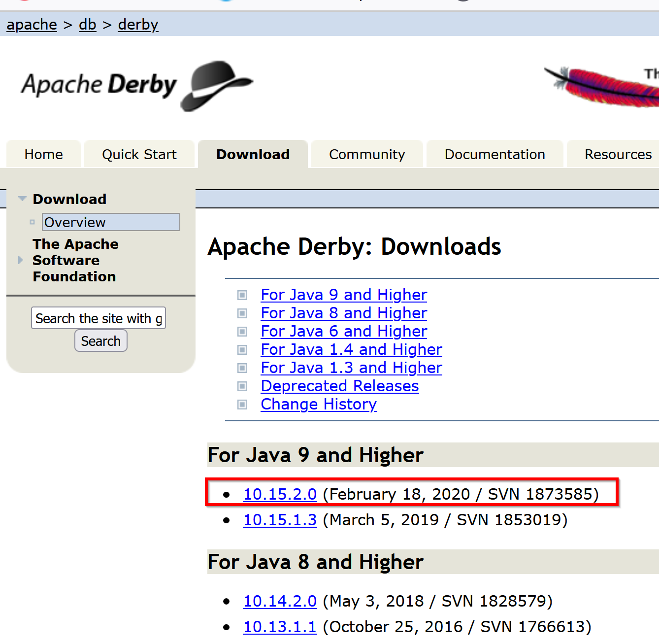The width and height of the screenshot is (659, 644).
Task: Switch to the Home tab
Action: (43, 154)
